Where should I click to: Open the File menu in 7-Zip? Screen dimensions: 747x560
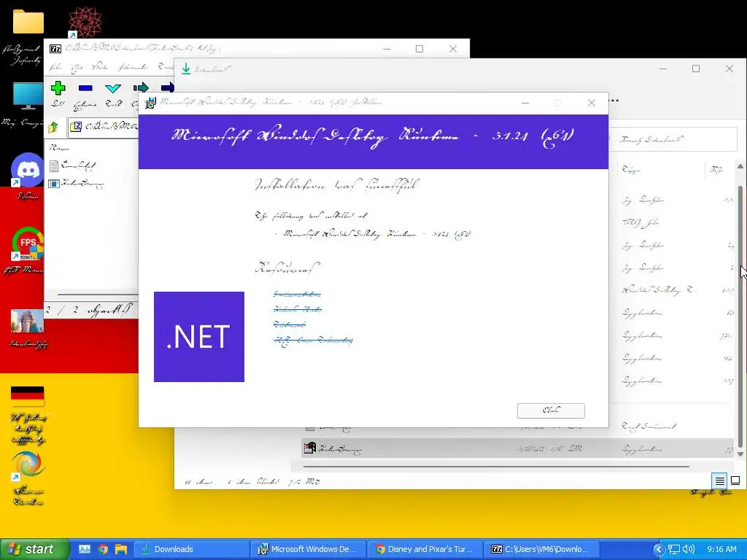pyautogui.click(x=55, y=67)
